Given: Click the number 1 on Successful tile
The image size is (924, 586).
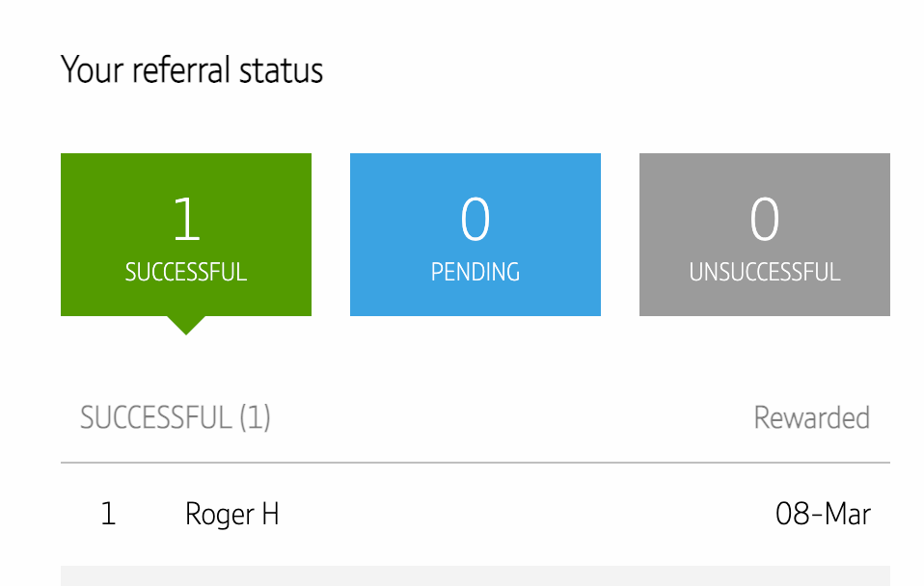Looking at the screenshot, I should coord(185,219).
